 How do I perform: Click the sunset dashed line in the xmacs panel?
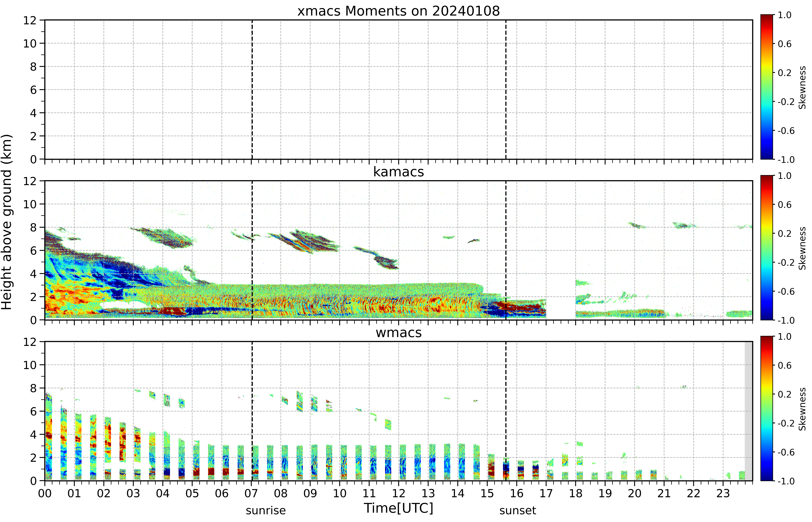coord(506,90)
